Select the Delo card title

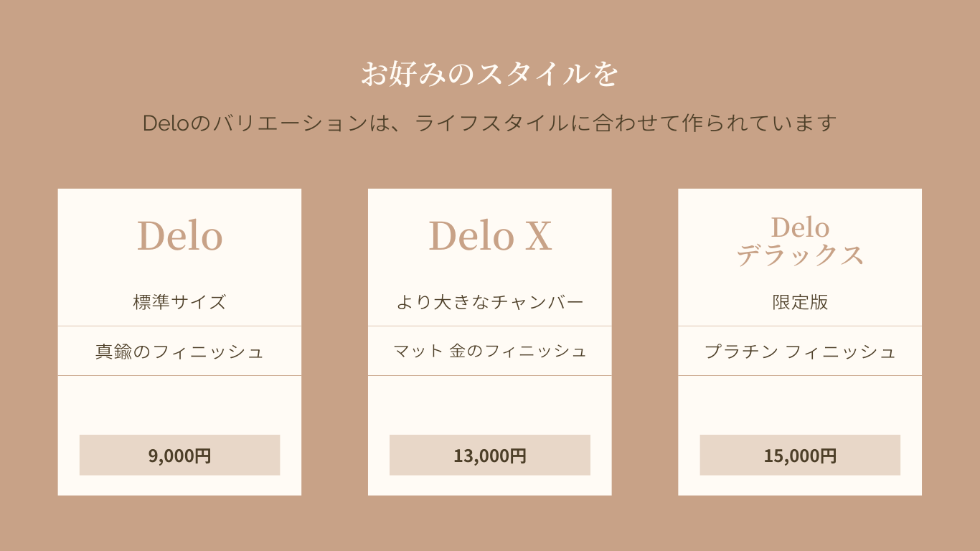[x=179, y=236]
